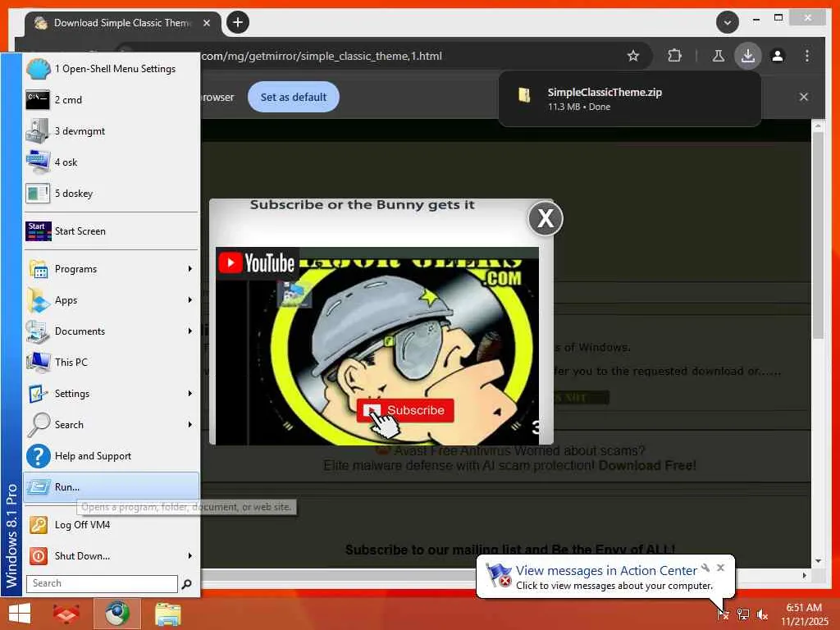
Task: Click the Shut Down power icon
Action: click(38, 556)
